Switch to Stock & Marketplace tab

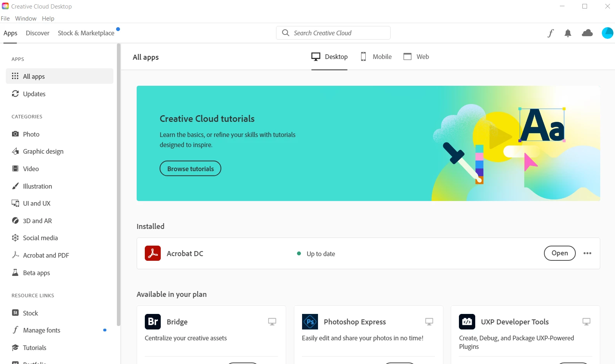point(86,33)
